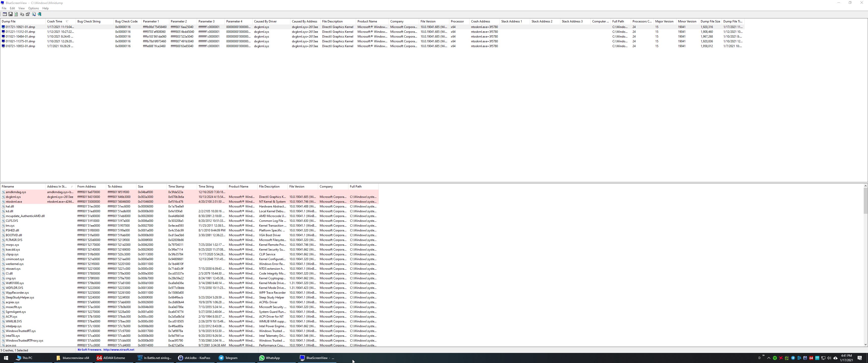868x363 pixels.
Task: Click the Copy Selected Items icon
Action: [x=22, y=14]
